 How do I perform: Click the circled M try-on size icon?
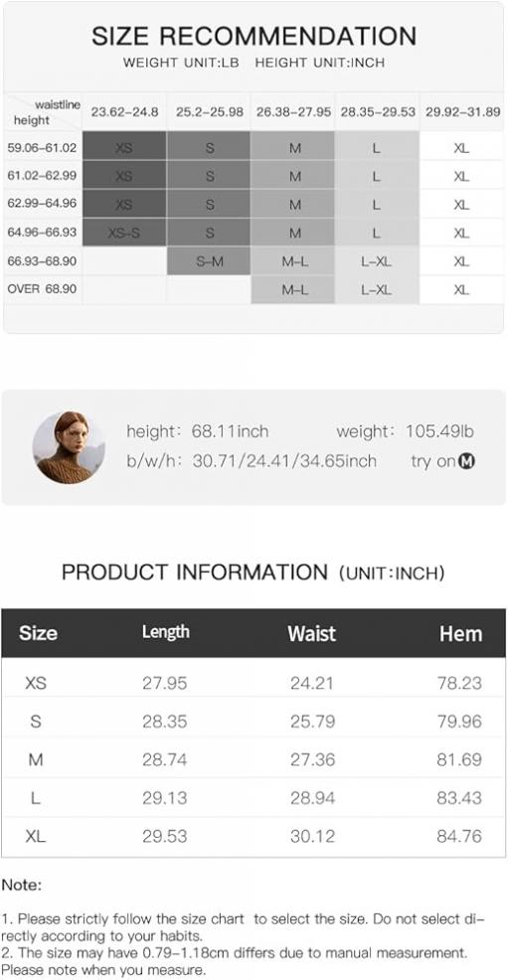coord(467,461)
